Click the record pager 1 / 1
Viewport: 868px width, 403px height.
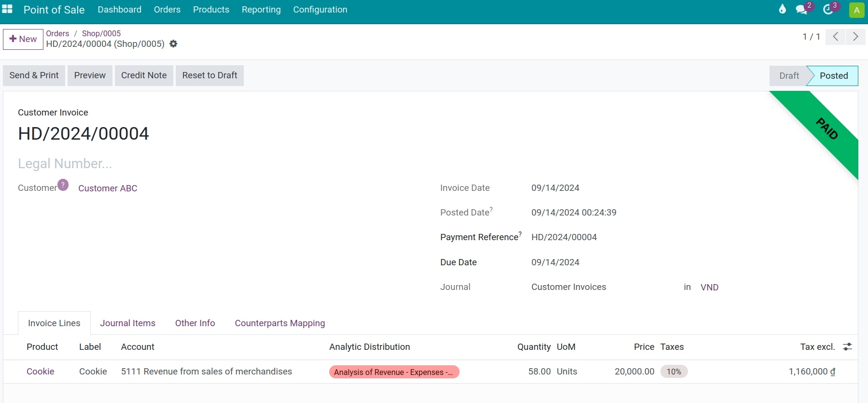811,37
